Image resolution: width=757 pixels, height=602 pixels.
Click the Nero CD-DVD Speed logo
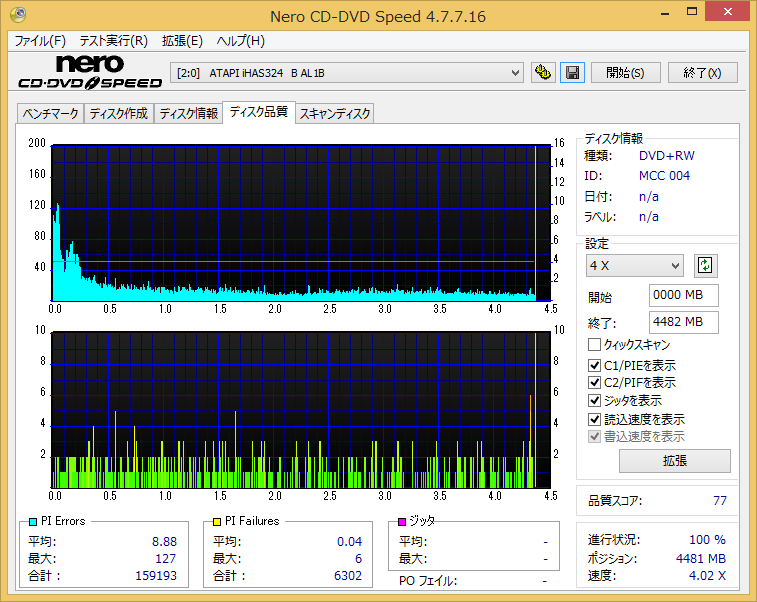pos(90,72)
